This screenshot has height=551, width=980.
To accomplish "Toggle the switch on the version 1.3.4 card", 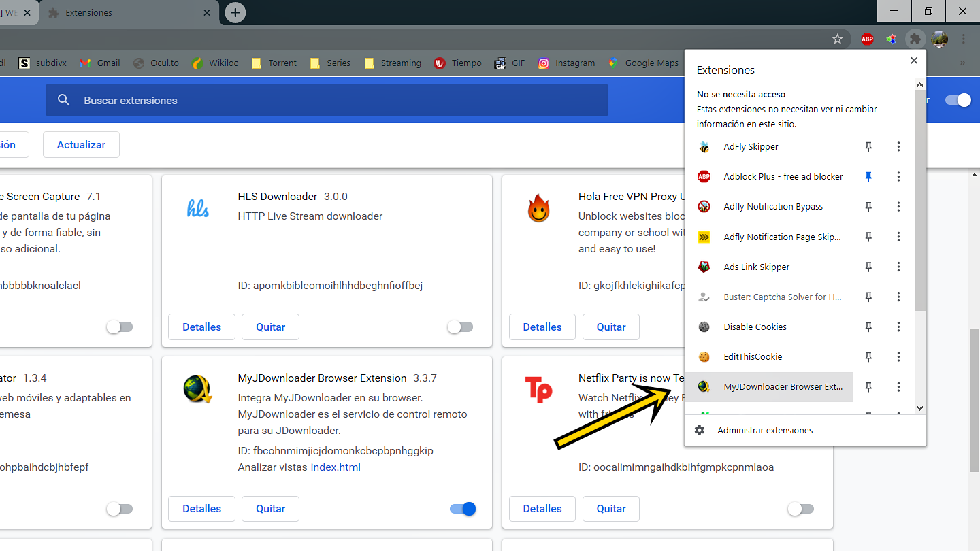I will pyautogui.click(x=120, y=509).
